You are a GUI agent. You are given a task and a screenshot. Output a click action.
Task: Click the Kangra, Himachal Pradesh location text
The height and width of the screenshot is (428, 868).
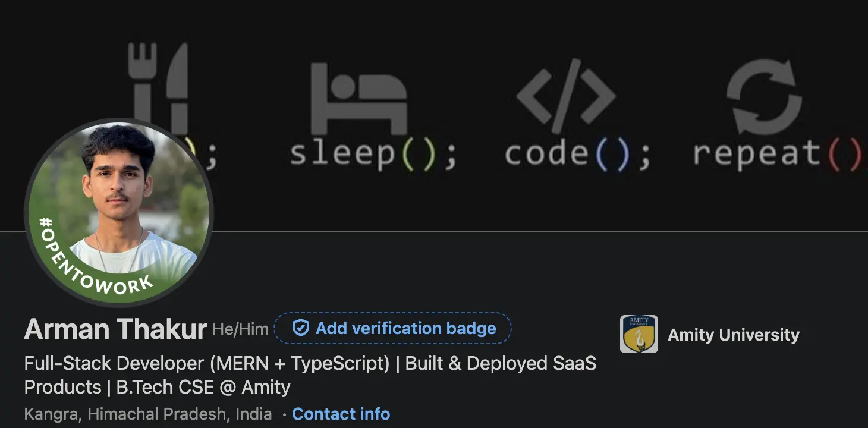[x=148, y=414]
